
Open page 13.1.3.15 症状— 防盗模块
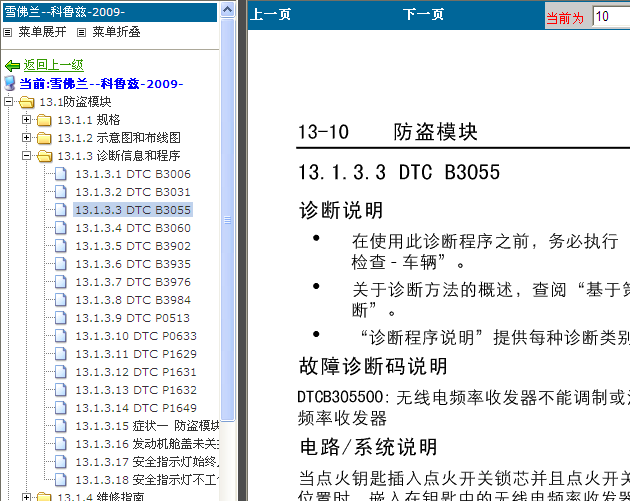pyautogui.click(x=147, y=426)
